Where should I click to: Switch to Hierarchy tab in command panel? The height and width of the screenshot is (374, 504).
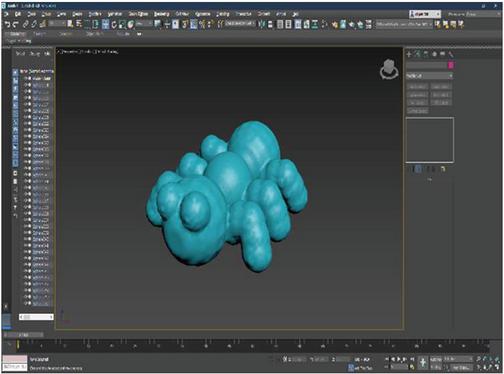tap(426, 54)
